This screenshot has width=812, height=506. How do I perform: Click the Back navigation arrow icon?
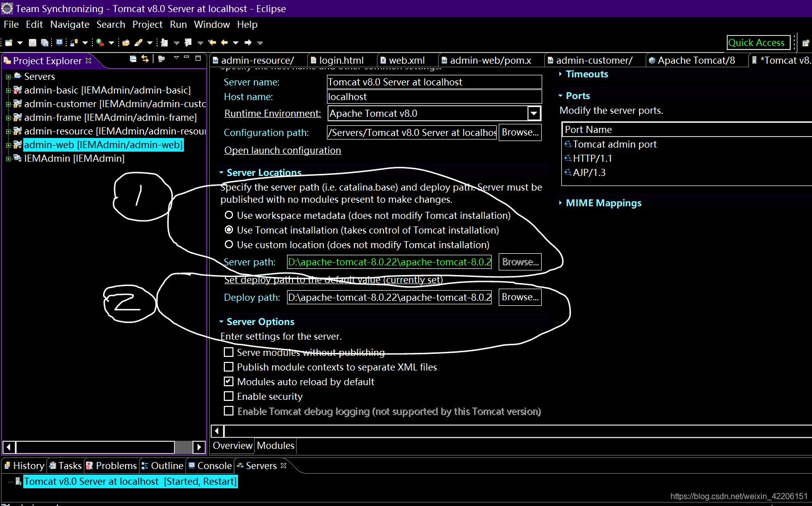(224, 42)
